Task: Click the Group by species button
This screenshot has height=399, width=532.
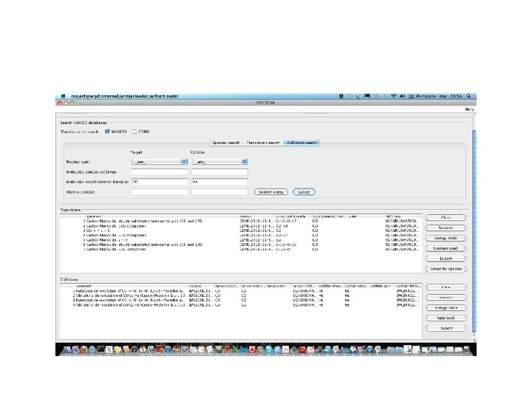Action: [x=446, y=269]
